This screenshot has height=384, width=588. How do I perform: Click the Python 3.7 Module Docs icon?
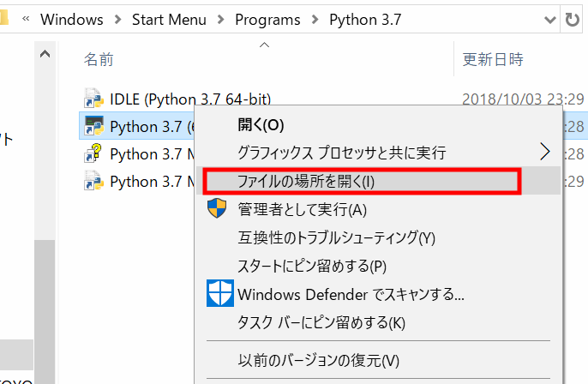[x=93, y=181]
